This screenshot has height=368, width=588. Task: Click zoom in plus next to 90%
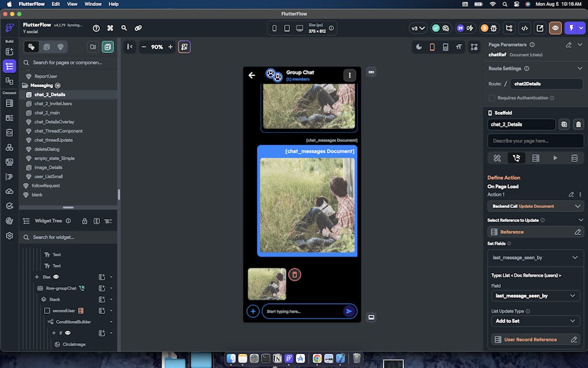click(x=171, y=47)
